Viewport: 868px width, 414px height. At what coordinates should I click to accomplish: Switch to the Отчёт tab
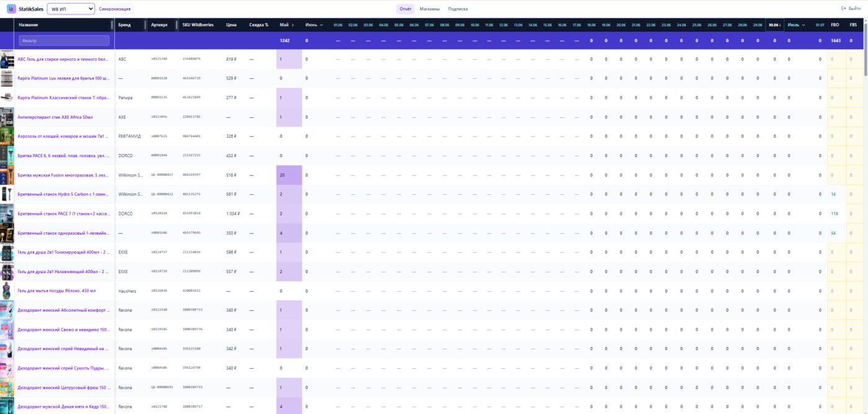(x=405, y=9)
